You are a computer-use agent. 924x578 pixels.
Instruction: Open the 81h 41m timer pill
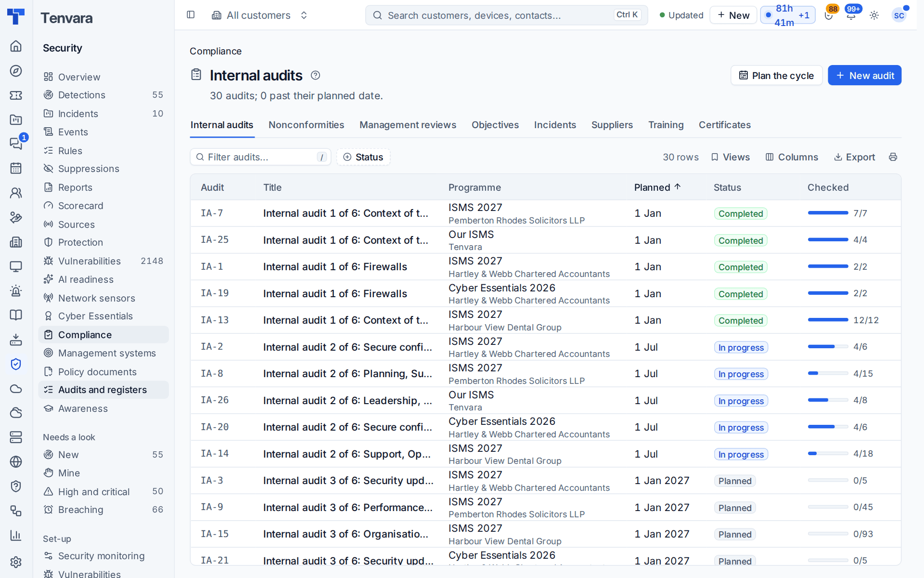(788, 15)
